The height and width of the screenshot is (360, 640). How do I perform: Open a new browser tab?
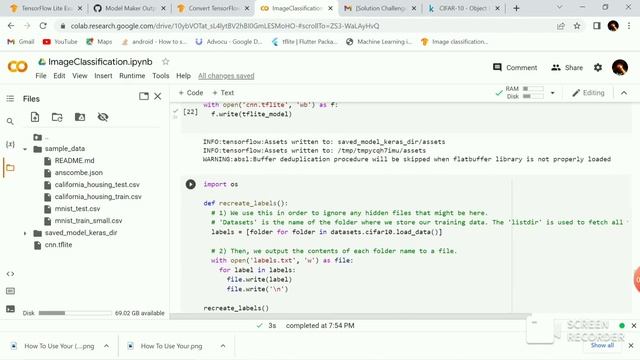(516, 8)
